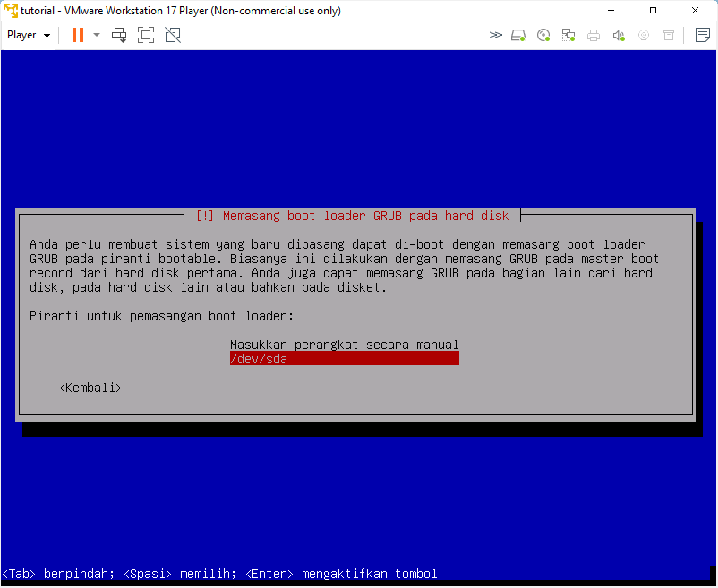The width and height of the screenshot is (718, 588).
Task: Click the VMware app icon in title bar
Action: (10, 10)
